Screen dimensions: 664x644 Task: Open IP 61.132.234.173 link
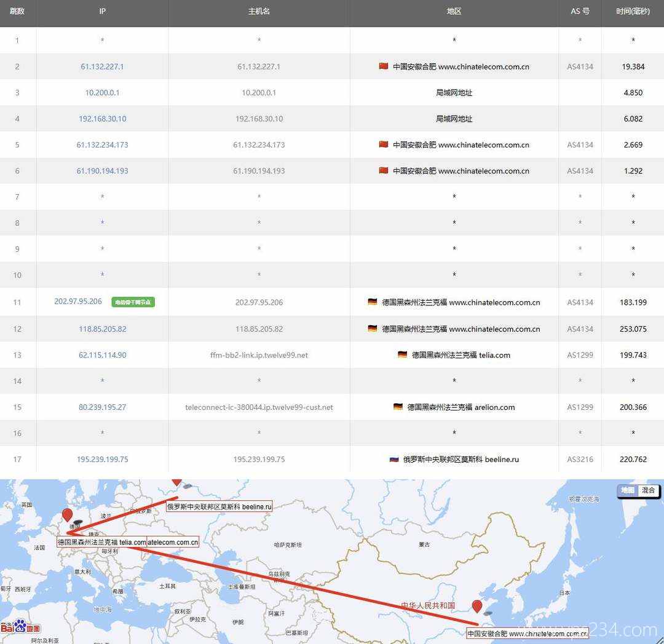102,144
